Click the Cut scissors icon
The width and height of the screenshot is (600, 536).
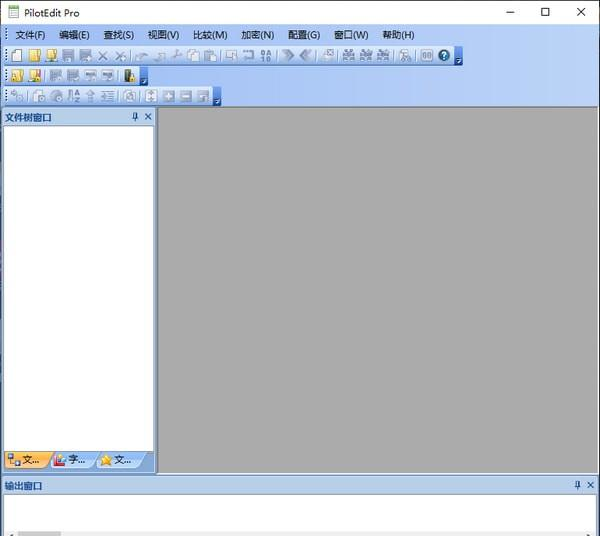177,56
